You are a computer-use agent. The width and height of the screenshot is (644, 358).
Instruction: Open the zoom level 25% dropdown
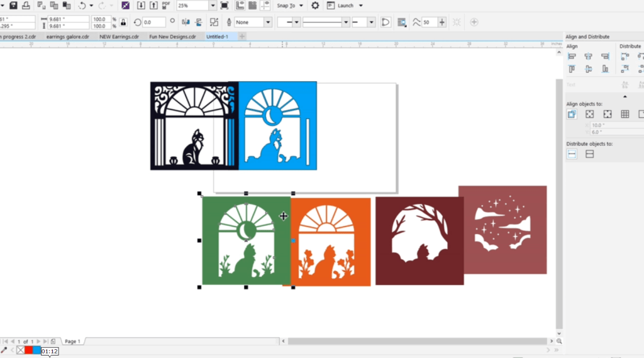212,5
